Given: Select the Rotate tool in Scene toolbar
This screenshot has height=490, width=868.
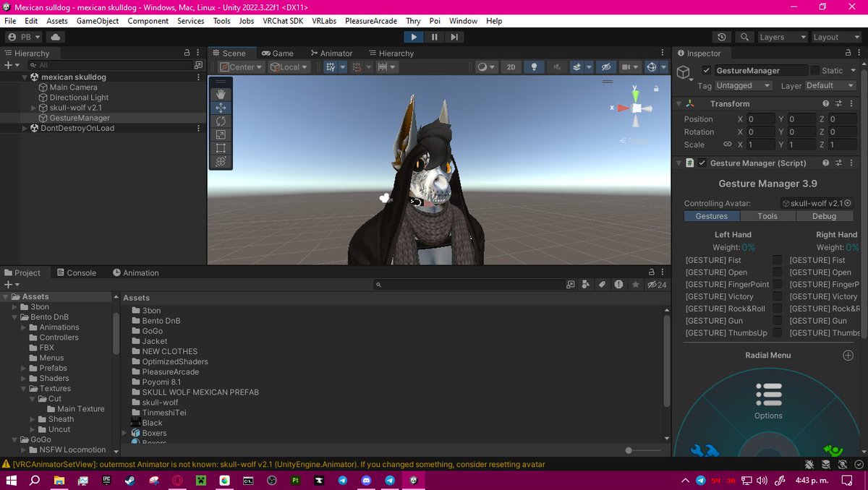Looking at the screenshot, I should [221, 121].
